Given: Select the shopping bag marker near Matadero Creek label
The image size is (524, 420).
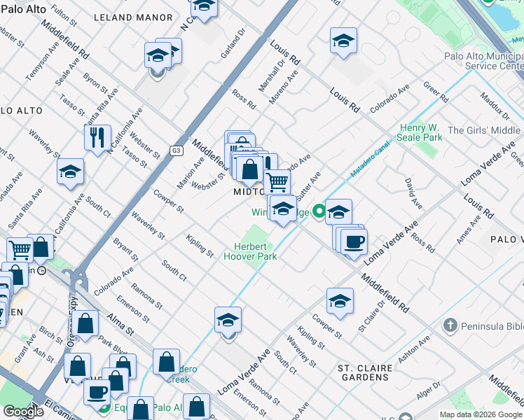Looking at the screenshot, I should pos(167,363).
